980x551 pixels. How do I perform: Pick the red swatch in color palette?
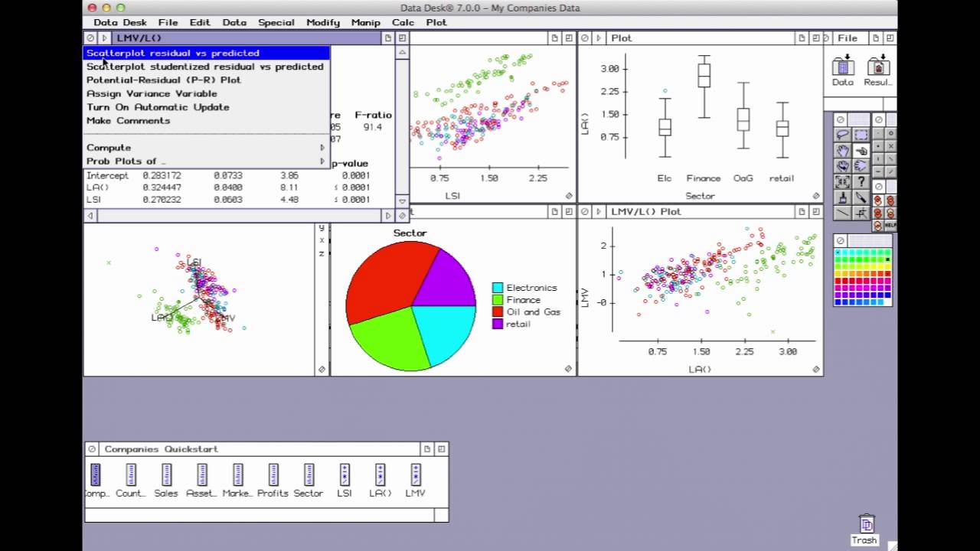[838, 281]
